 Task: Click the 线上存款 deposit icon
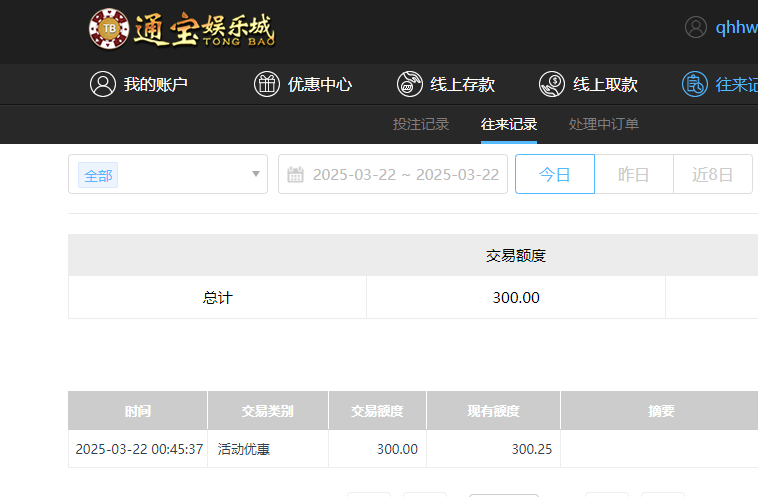(x=409, y=84)
